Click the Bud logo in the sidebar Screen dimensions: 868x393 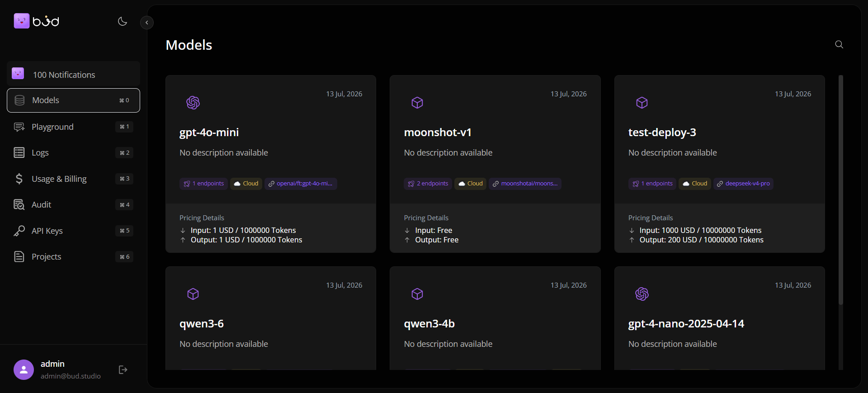tap(37, 21)
